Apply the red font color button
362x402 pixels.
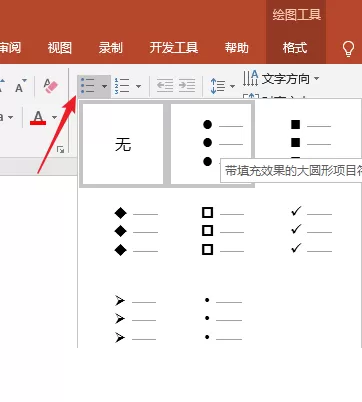38,117
